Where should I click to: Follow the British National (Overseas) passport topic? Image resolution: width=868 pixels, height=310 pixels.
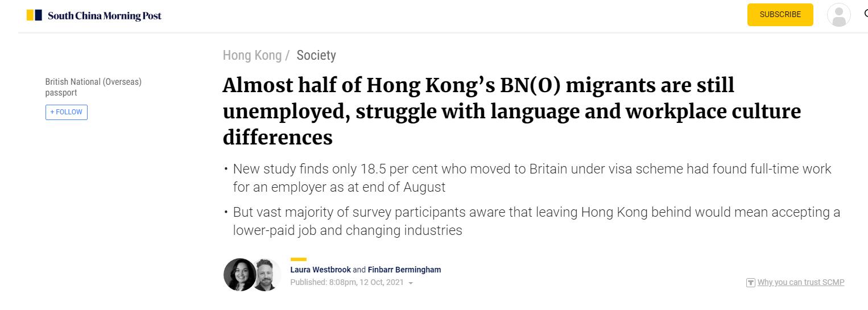pyautogui.click(x=67, y=112)
